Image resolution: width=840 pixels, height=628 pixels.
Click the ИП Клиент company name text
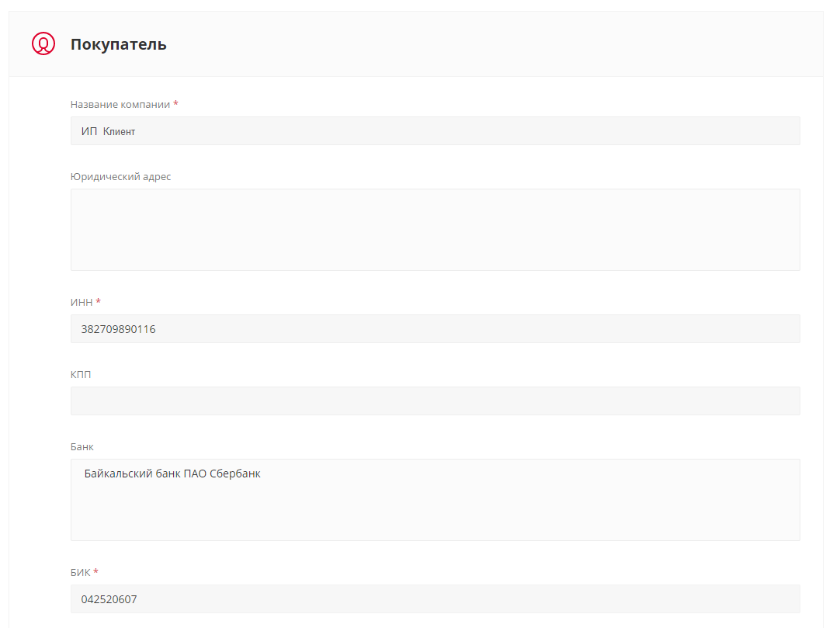(x=108, y=132)
